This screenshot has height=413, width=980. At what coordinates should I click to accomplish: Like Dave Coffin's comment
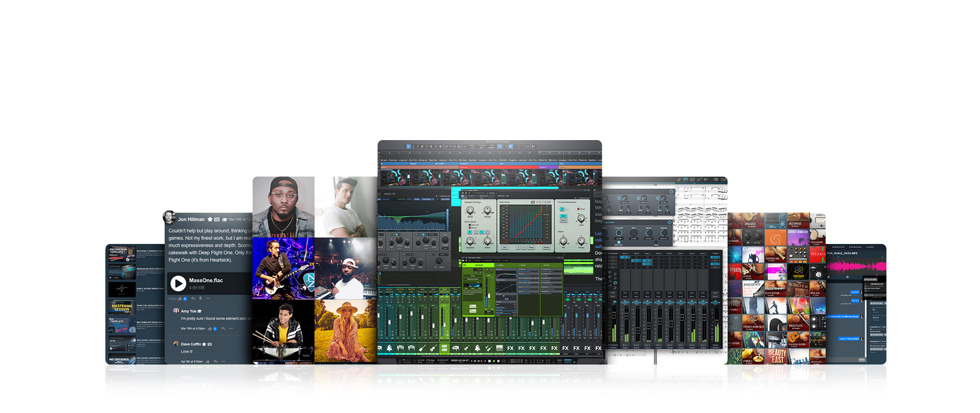[x=208, y=362]
